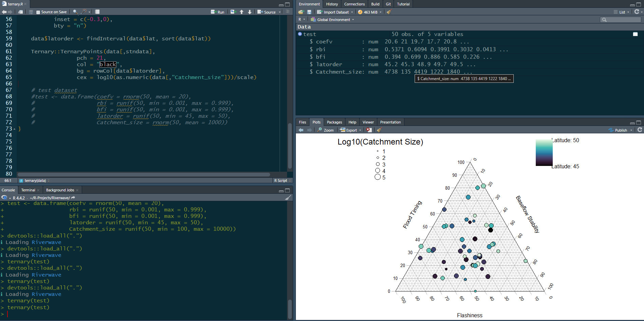Remove the current plot red X
644x321 pixels.
click(369, 130)
